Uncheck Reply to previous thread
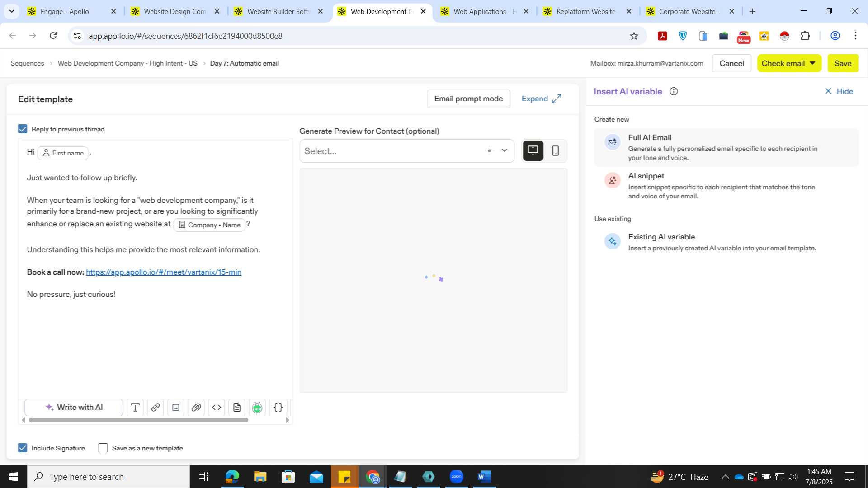This screenshot has width=868, height=488. tap(23, 129)
